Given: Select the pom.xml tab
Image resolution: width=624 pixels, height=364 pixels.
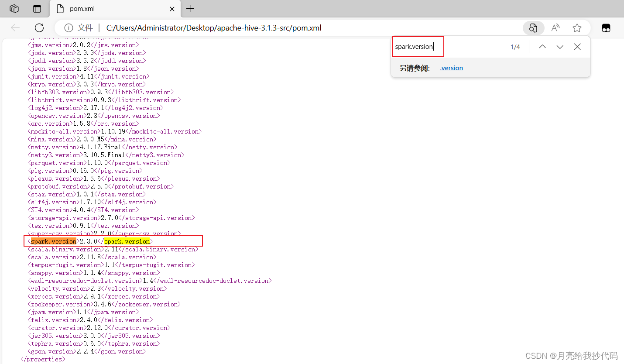Looking at the screenshot, I should [116, 9].
